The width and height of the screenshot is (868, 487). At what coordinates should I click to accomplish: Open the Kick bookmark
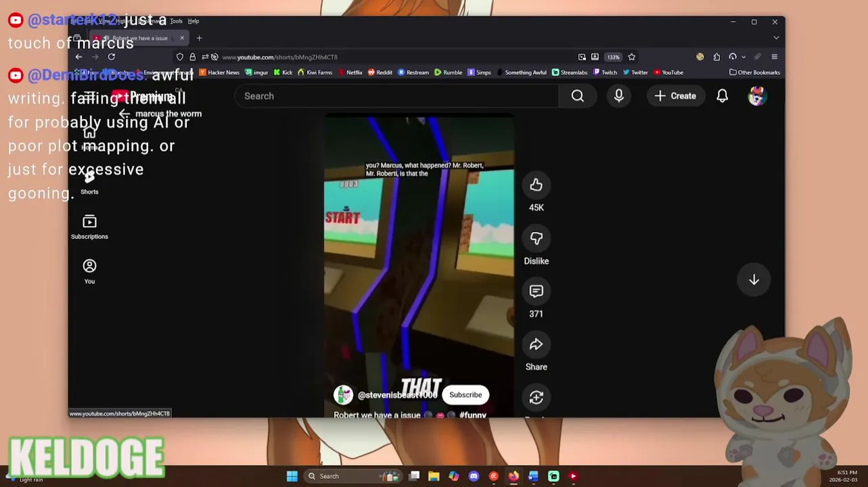(x=283, y=72)
